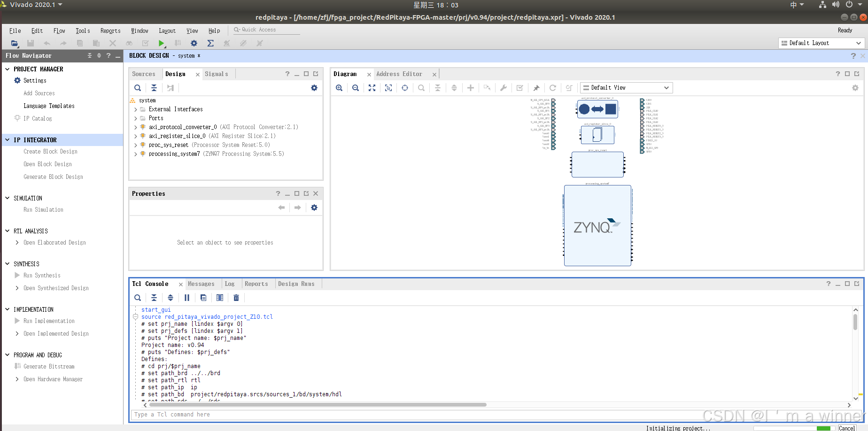Click the Open Project toolbar icon
The image size is (868, 431).
click(15, 43)
